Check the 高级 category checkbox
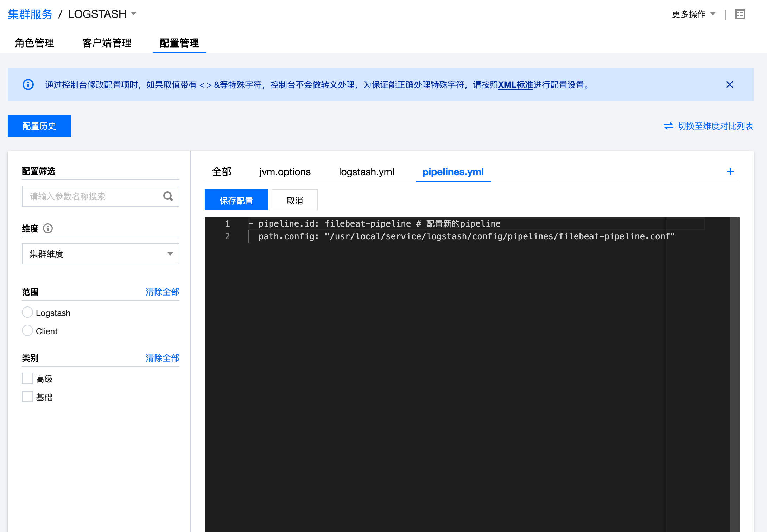Image resolution: width=767 pixels, height=532 pixels. [x=27, y=379]
